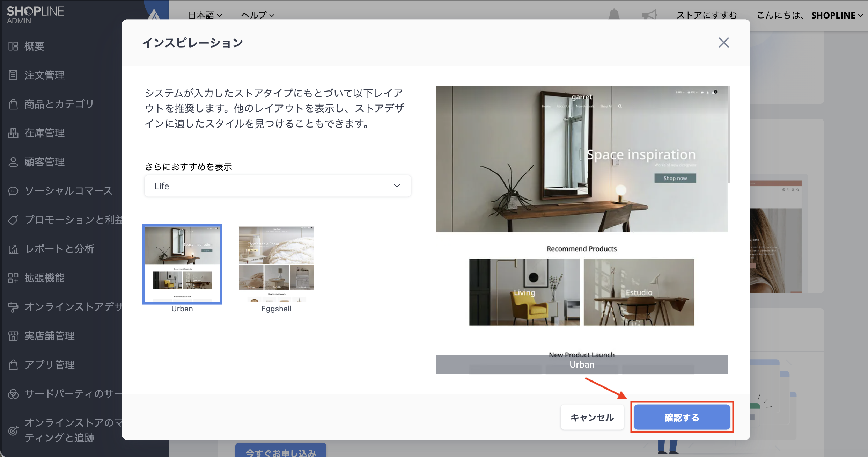Click the アプリ管理 bag icon

tap(13, 365)
